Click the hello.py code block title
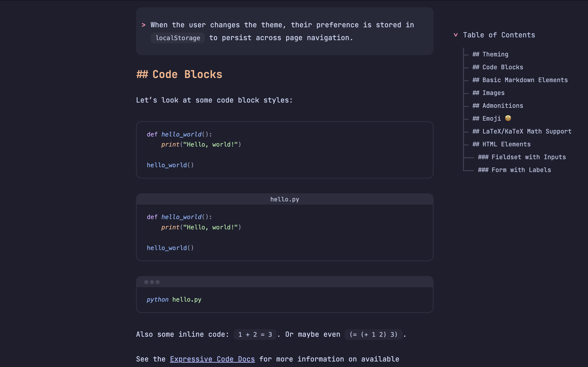Screen dimensions: 588x367 click(x=285, y=199)
